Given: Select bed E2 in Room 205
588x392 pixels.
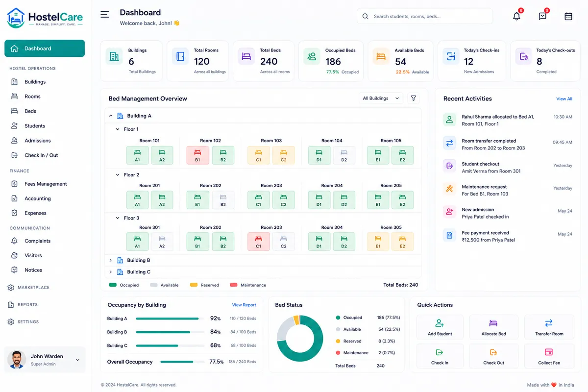Looking at the screenshot, I should pyautogui.click(x=402, y=200).
